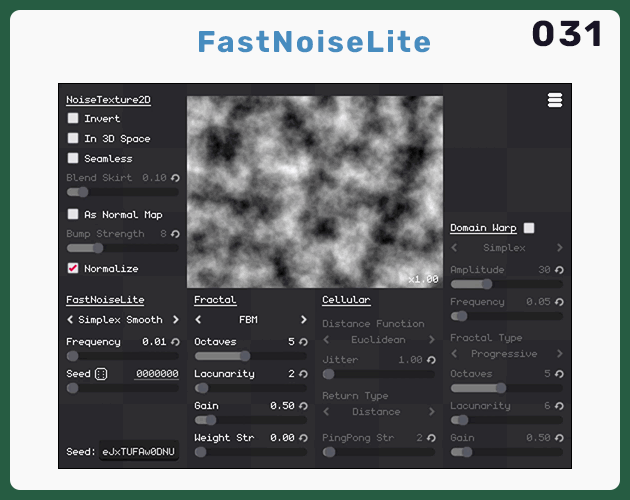Uncheck the Normalize checkbox
The height and width of the screenshot is (500, 630).
click(x=73, y=268)
